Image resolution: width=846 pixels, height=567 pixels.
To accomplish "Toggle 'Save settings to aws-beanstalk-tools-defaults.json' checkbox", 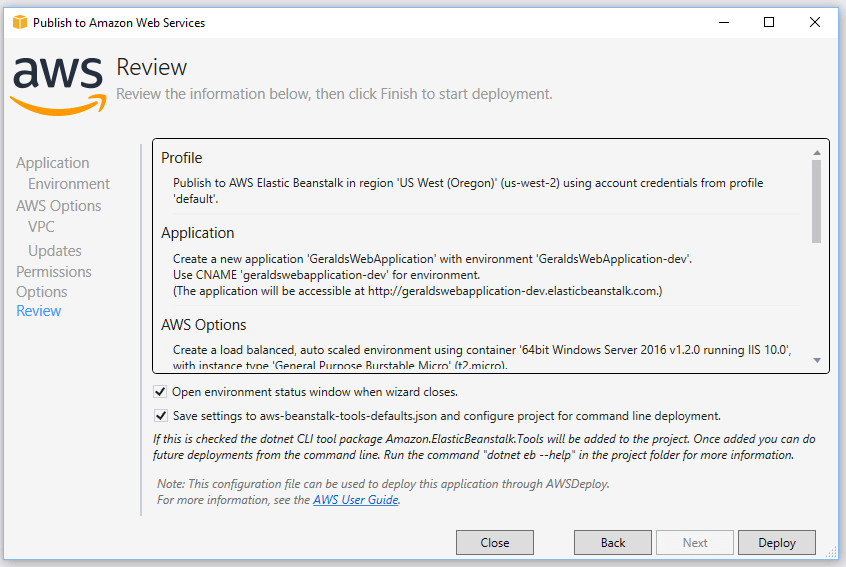I will click(160, 416).
